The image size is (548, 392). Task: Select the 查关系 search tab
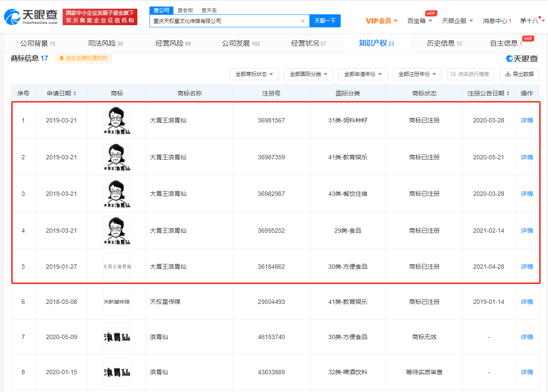(x=209, y=10)
